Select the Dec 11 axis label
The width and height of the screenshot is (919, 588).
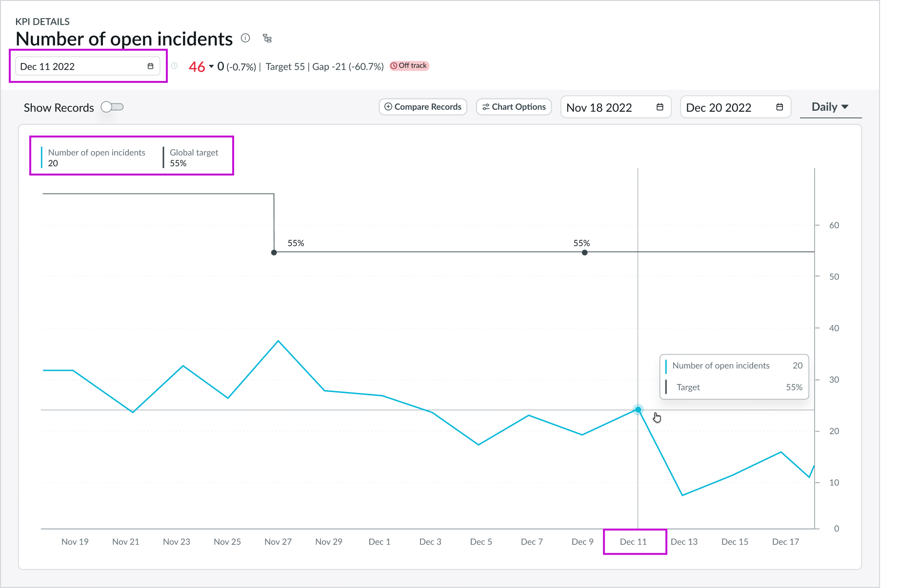(x=634, y=541)
